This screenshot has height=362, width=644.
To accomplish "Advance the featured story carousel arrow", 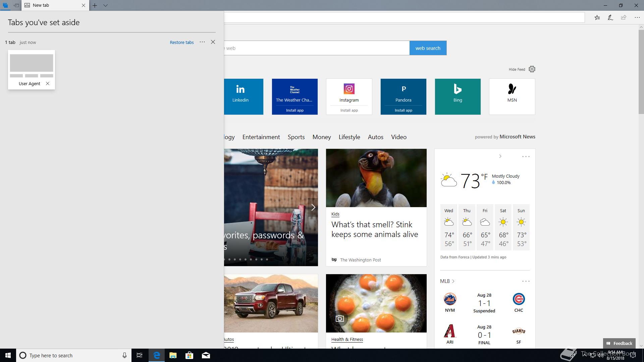I will click(x=313, y=207).
